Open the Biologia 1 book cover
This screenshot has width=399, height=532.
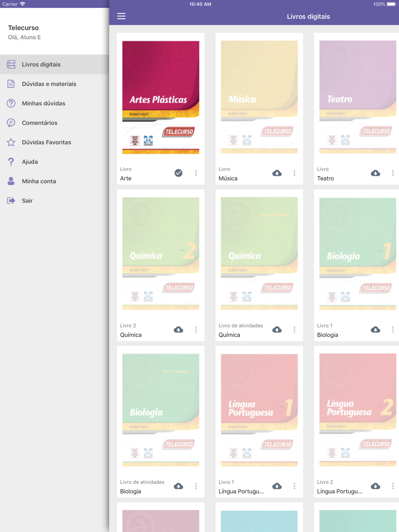(358, 254)
